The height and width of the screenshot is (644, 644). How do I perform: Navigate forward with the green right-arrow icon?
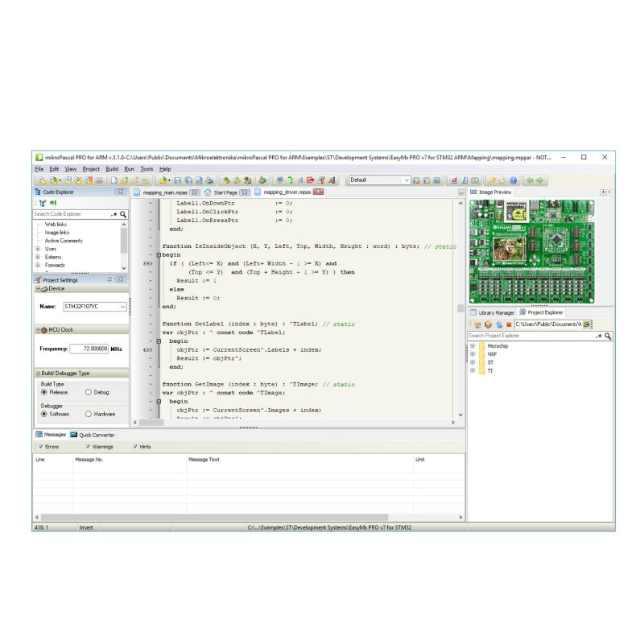[539, 180]
